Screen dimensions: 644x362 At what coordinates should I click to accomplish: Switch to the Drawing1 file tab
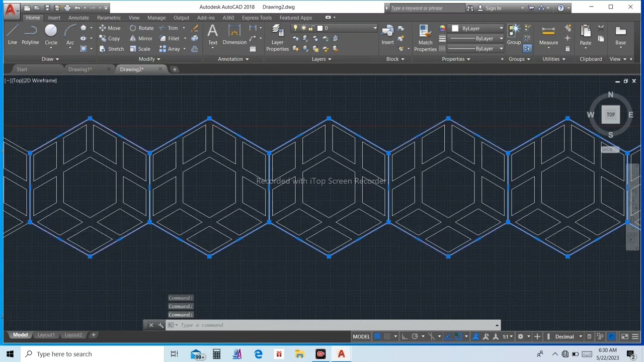click(80, 69)
